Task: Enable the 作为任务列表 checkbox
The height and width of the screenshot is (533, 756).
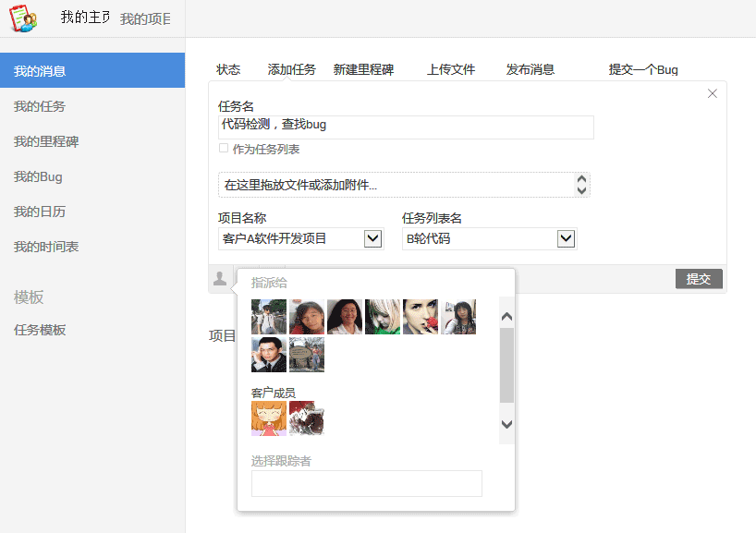Action: pos(224,149)
